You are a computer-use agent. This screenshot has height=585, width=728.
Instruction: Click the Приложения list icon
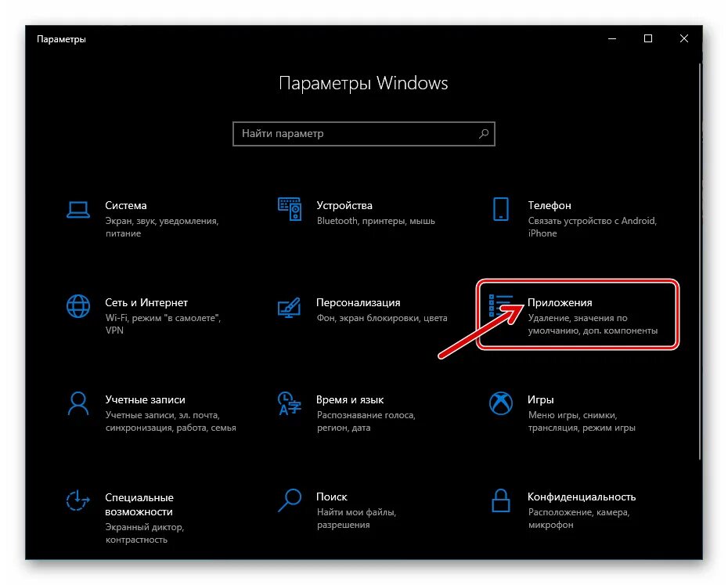(x=500, y=305)
